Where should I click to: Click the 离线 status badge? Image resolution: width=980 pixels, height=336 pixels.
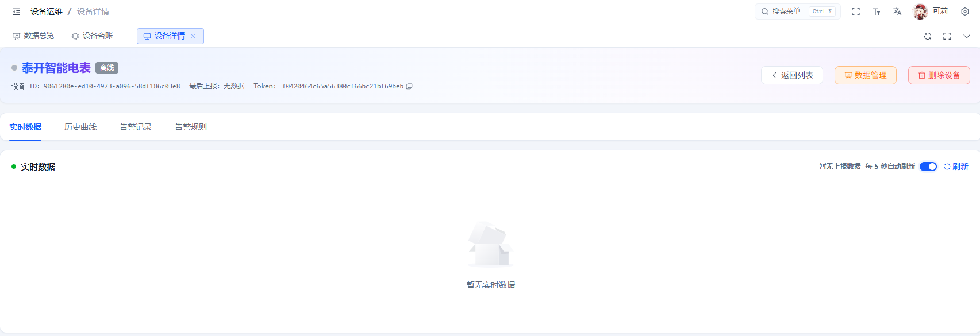(x=107, y=68)
